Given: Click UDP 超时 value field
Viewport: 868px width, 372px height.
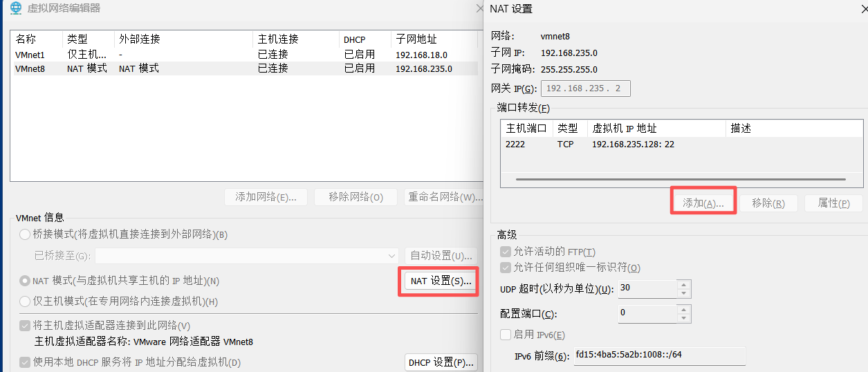Looking at the screenshot, I should coord(647,288).
